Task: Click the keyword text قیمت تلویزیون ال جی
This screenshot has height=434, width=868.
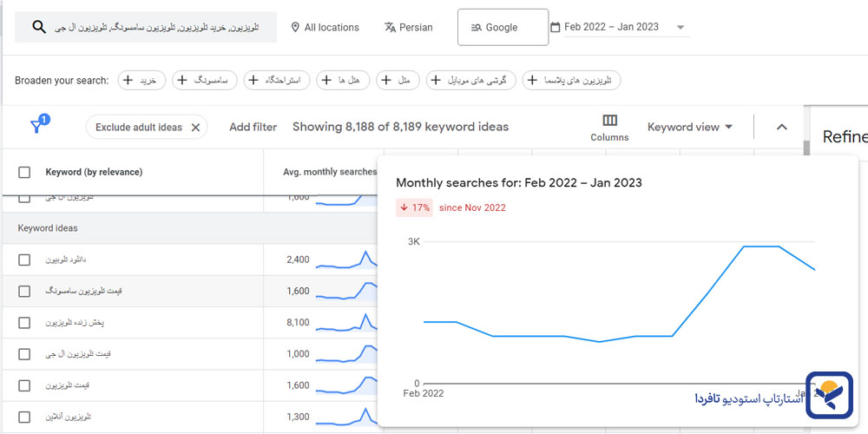Action: coord(78,354)
